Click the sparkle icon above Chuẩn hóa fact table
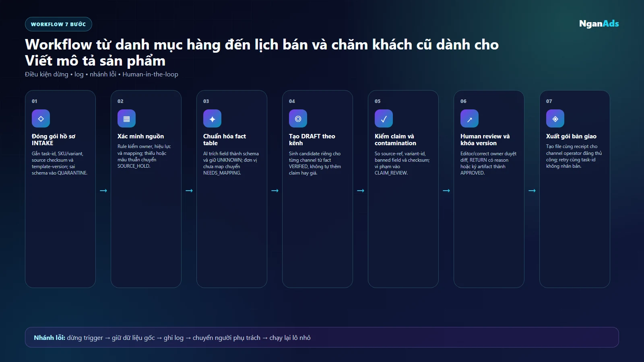644x362 pixels. pyautogui.click(x=212, y=119)
